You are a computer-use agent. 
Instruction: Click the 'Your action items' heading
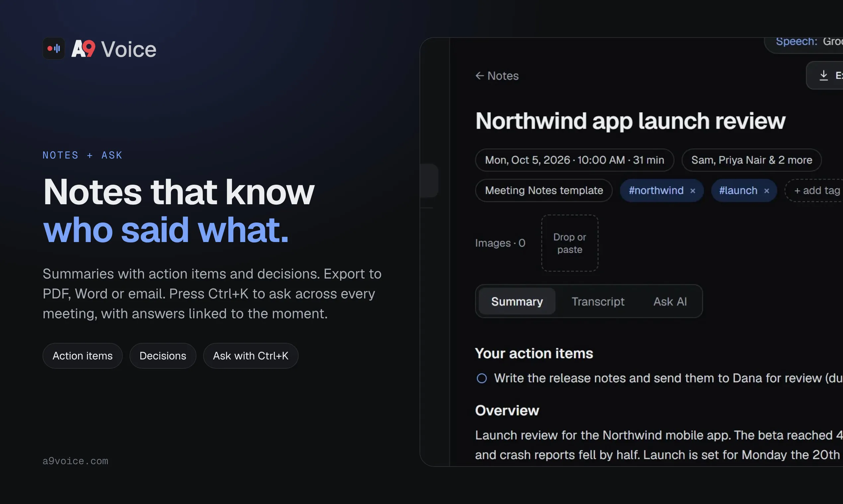(x=534, y=353)
